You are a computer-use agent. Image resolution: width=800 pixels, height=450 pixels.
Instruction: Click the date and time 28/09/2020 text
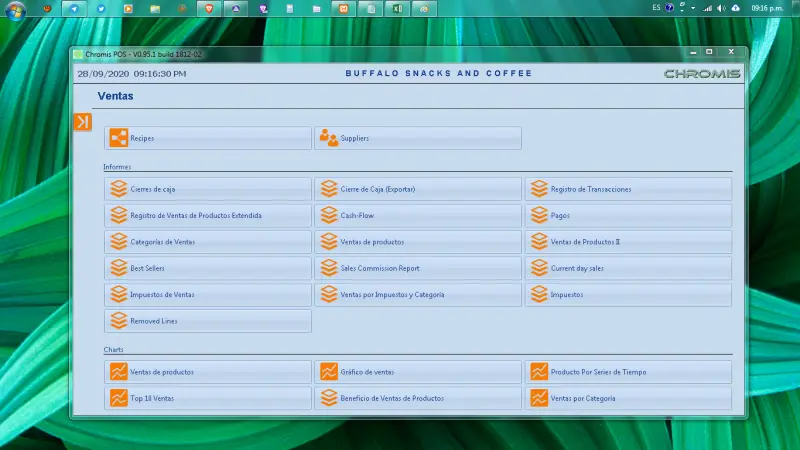132,74
